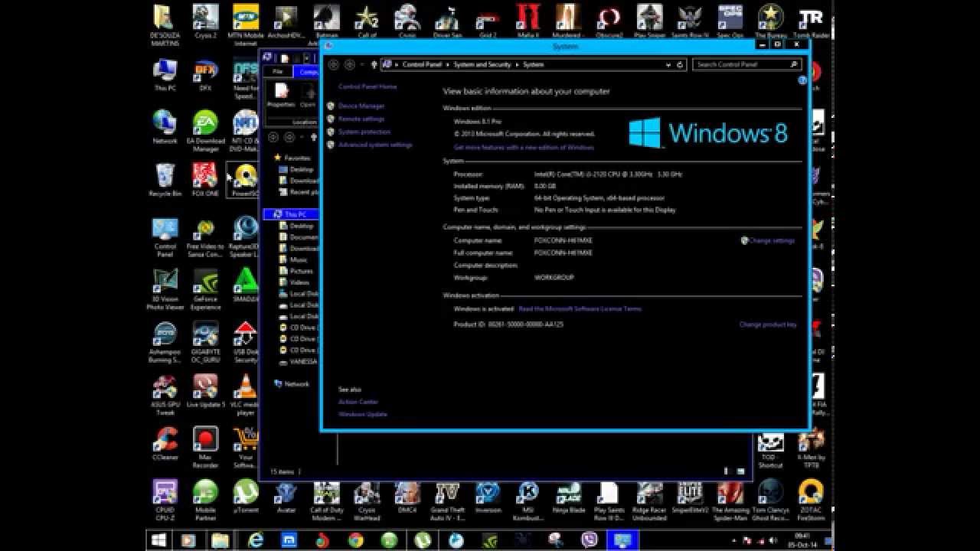Open Viber from taskbar
980x551 pixels.
tap(590, 540)
